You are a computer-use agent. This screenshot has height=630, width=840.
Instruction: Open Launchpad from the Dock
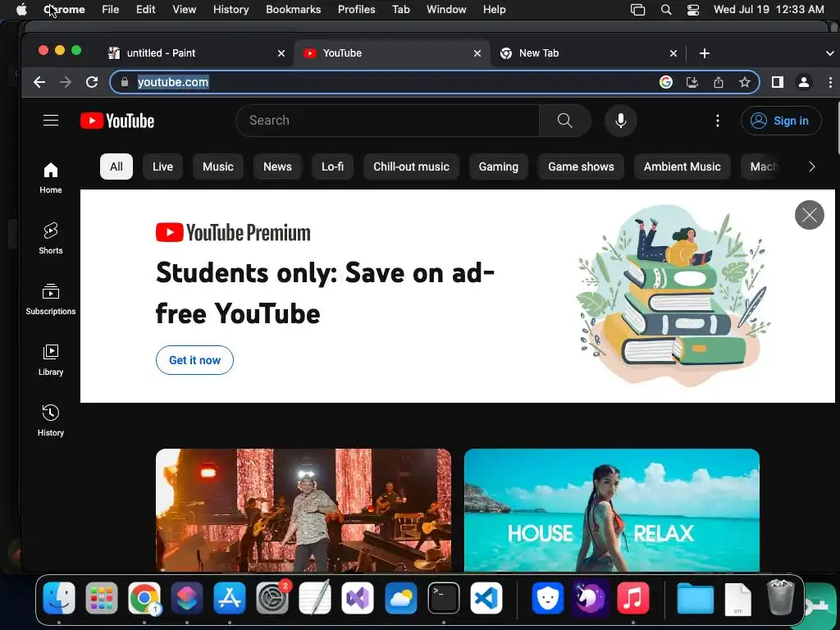[x=102, y=598]
